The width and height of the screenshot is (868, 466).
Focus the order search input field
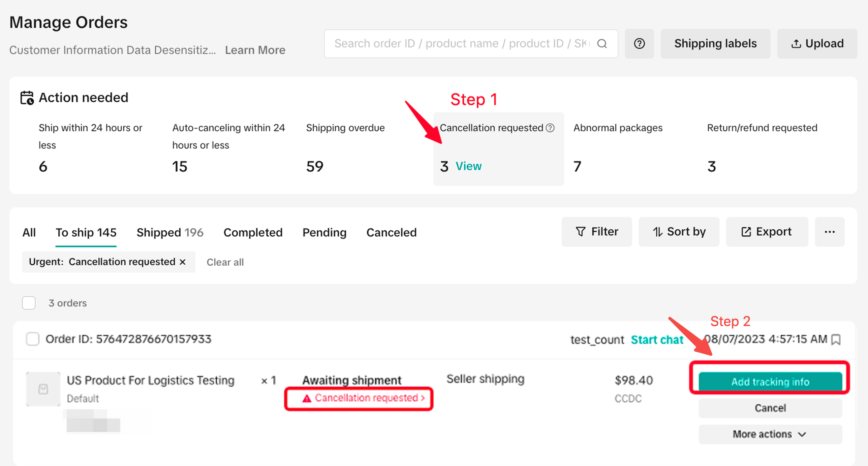[462, 44]
